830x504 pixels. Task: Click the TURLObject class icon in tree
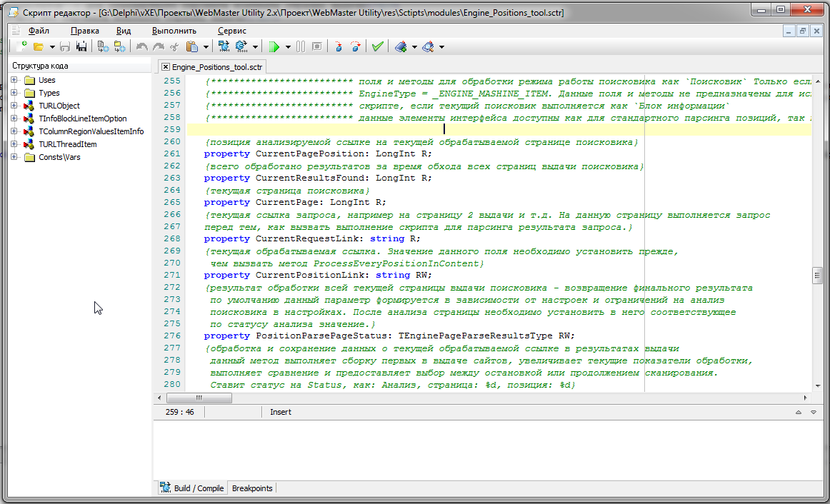(29, 106)
